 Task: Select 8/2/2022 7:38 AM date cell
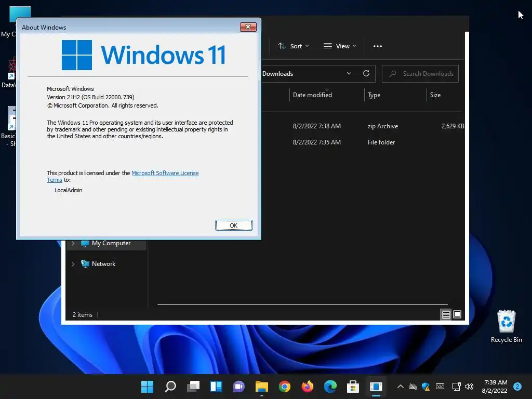point(317,126)
